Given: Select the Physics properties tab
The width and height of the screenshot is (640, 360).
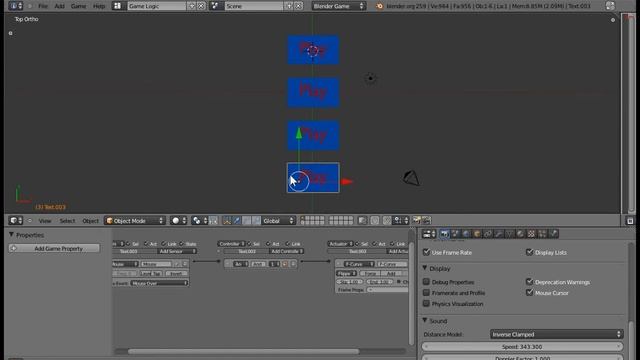Looking at the screenshot, I should tap(553, 234).
